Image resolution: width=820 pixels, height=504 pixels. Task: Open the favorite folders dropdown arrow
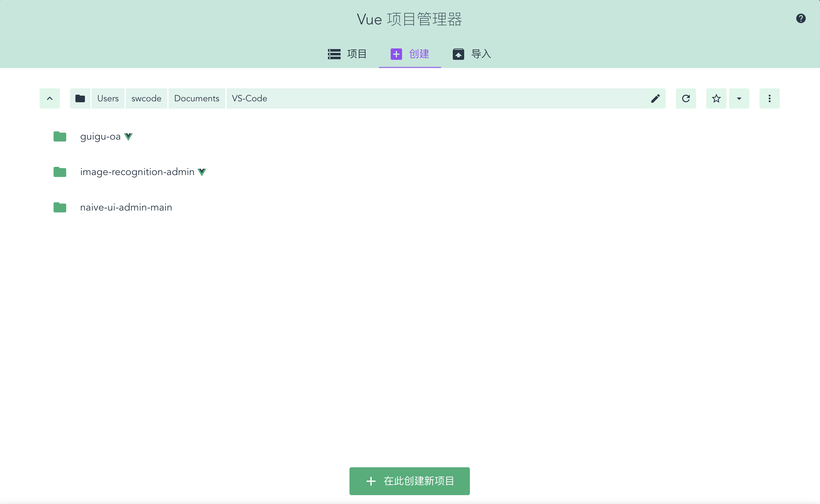click(x=739, y=98)
